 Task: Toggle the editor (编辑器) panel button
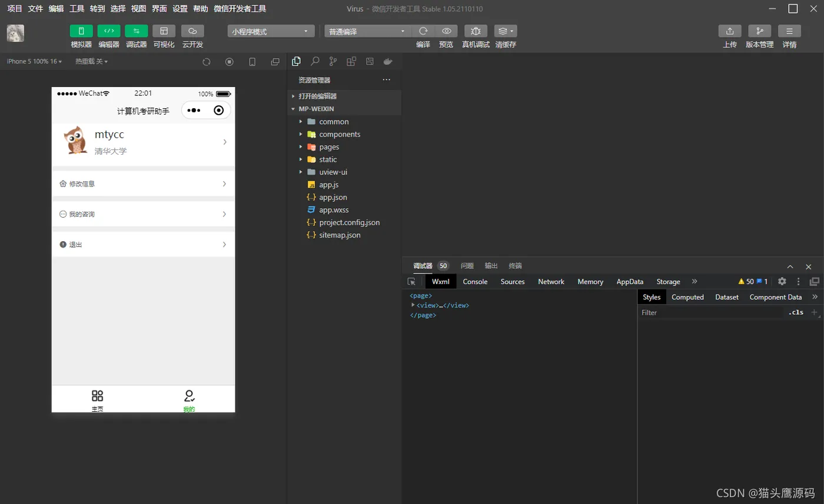(x=109, y=31)
